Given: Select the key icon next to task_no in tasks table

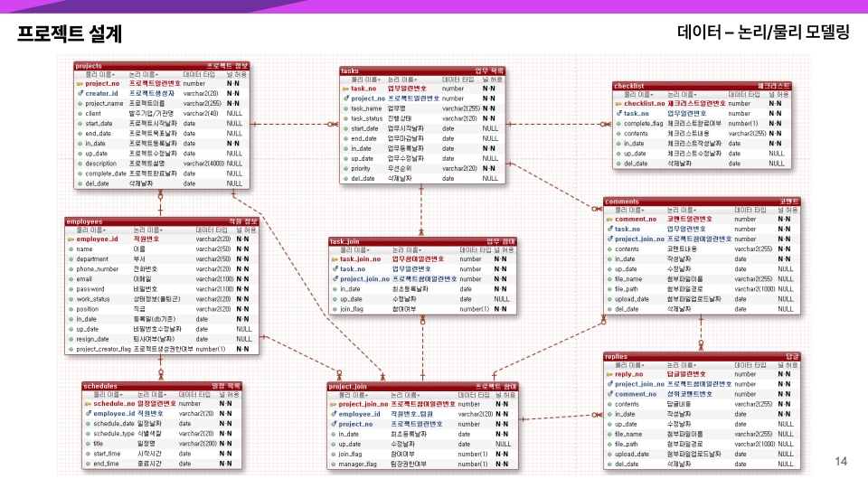Looking at the screenshot, I should tap(345, 89).
